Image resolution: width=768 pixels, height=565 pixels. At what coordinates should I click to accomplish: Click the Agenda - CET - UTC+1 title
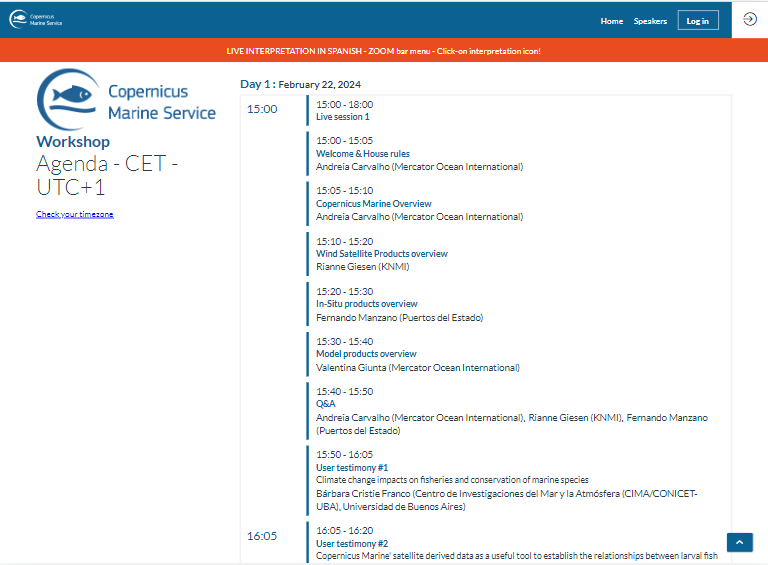pos(107,175)
